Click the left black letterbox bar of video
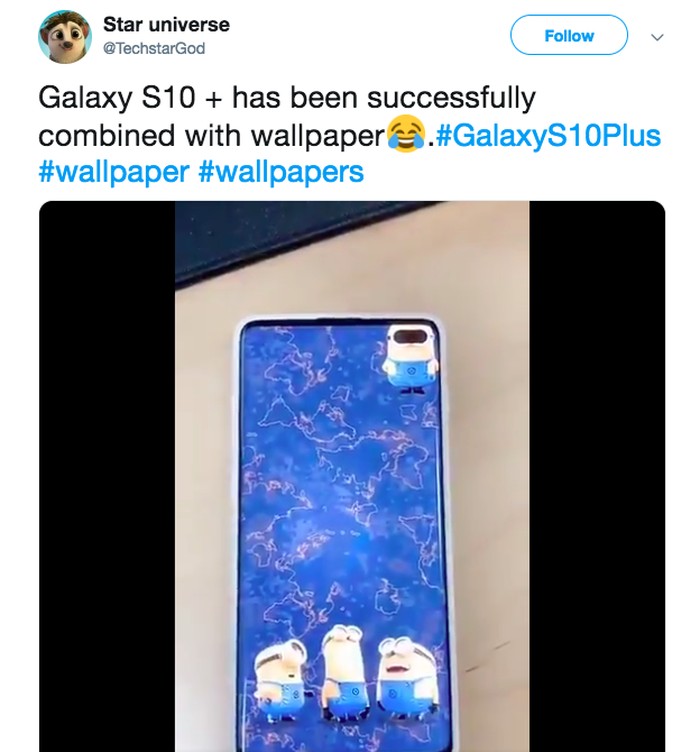The image size is (700, 752). coord(107,476)
